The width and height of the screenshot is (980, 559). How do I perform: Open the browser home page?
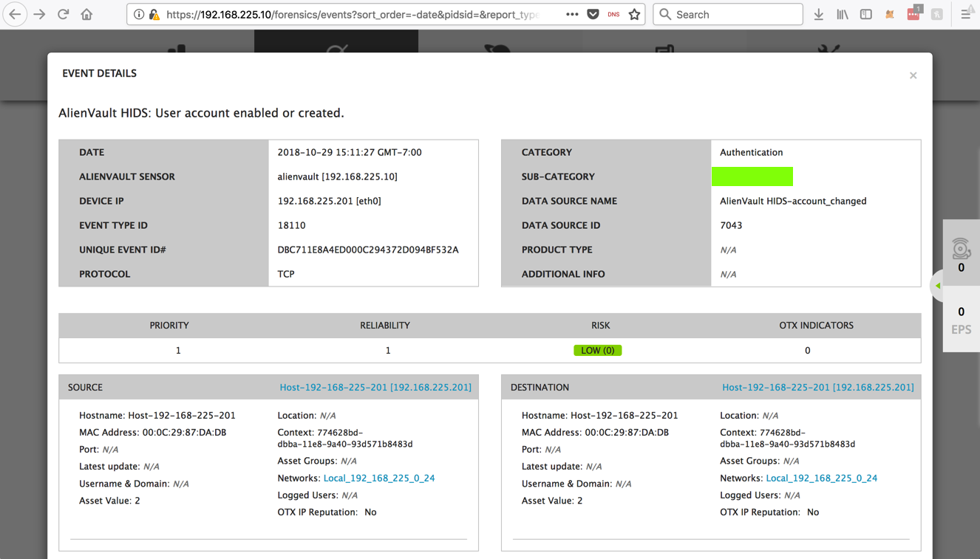(x=87, y=14)
